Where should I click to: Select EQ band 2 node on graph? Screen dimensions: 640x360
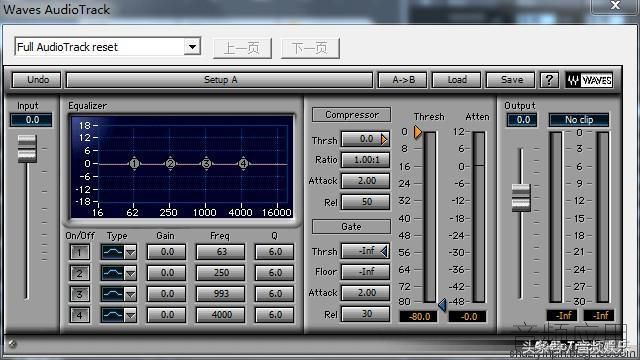(x=171, y=164)
